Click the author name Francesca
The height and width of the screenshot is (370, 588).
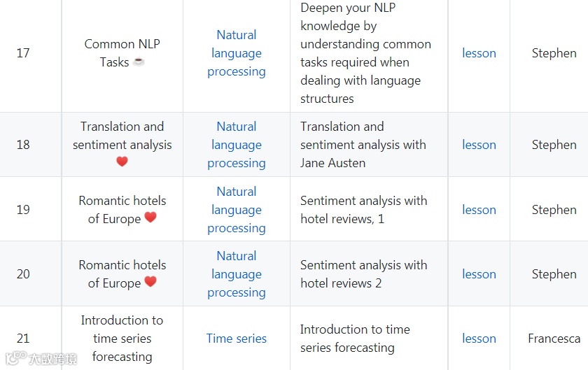tap(554, 339)
